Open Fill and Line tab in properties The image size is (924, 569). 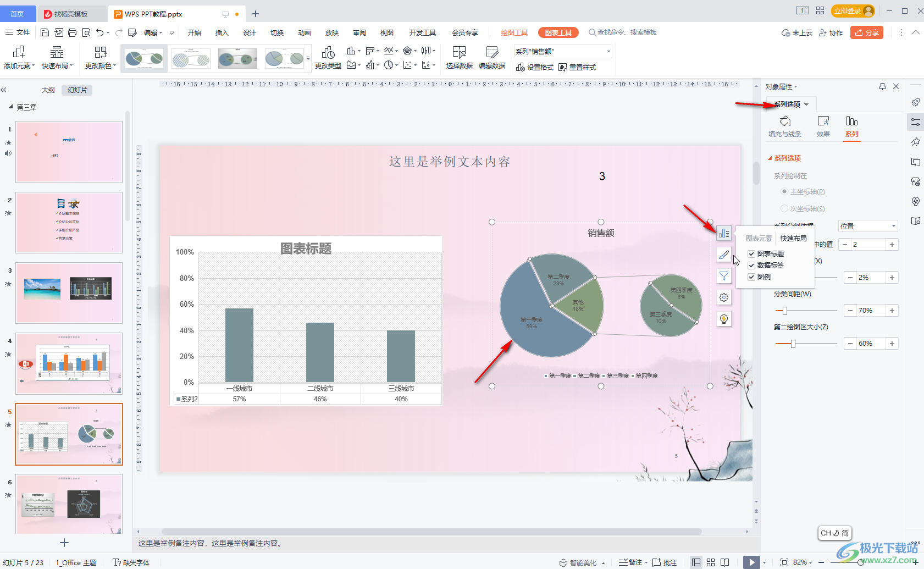[785, 126]
